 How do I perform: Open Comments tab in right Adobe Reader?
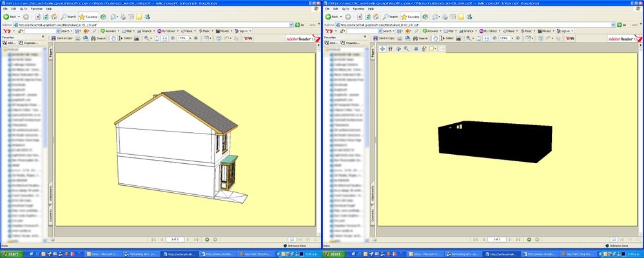(x=373, y=215)
